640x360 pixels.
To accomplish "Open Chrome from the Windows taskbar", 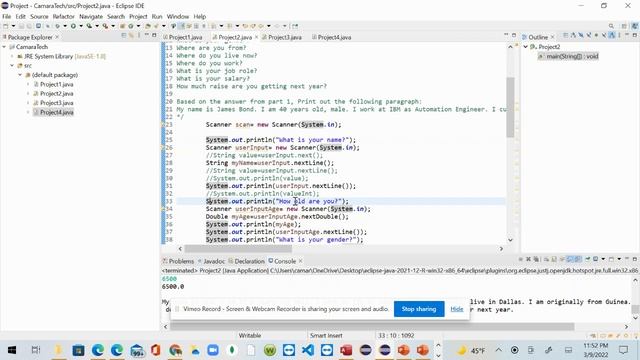I will pyautogui.click(x=176, y=350).
